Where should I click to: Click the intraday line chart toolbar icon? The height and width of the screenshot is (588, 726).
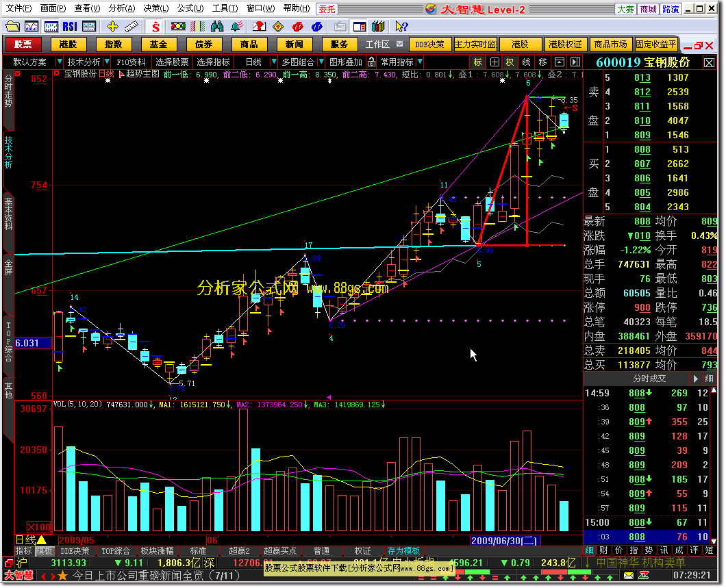(x=32, y=27)
